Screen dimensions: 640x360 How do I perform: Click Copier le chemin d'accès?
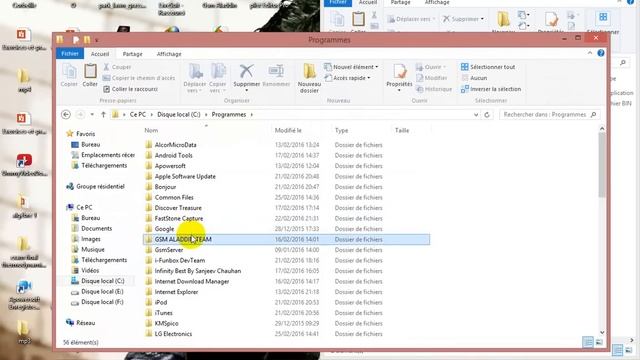point(139,78)
